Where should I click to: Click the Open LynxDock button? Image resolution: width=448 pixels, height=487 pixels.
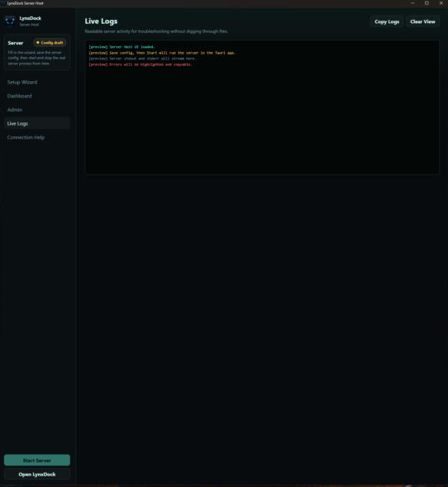37,475
